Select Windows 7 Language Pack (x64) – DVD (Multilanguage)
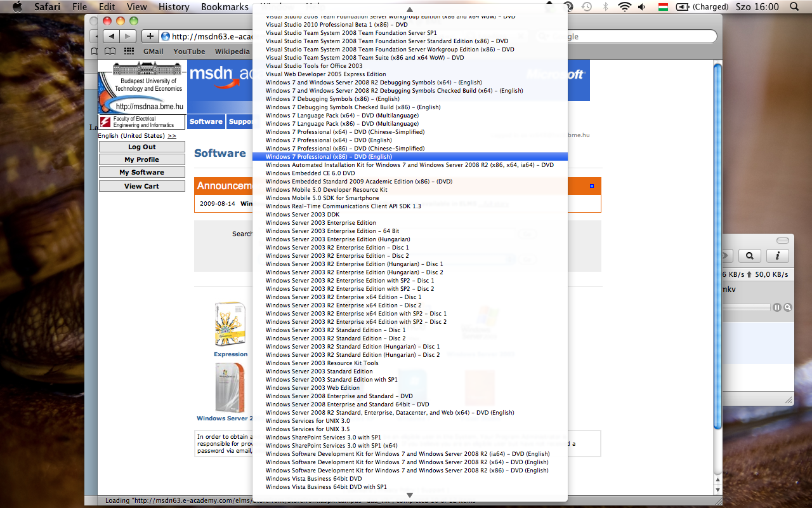812x508 pixels. pyautogui.click(x=410, y=116)
